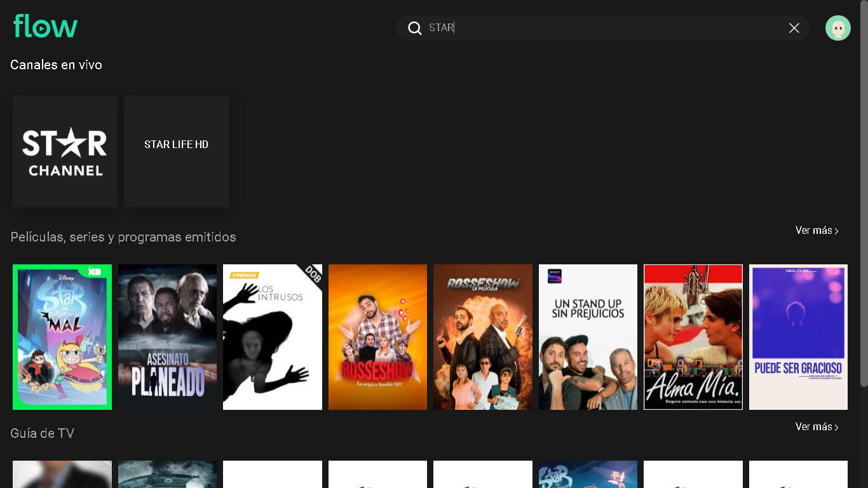Open the STAR LIFE HD channel tile
The image size is (868, 488).
(177, 151)
